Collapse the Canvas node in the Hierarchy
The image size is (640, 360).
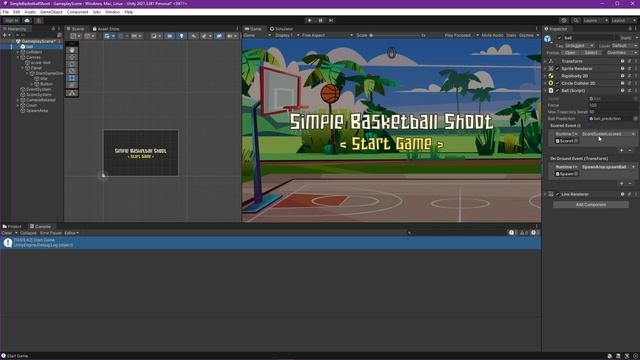[18, 58]
